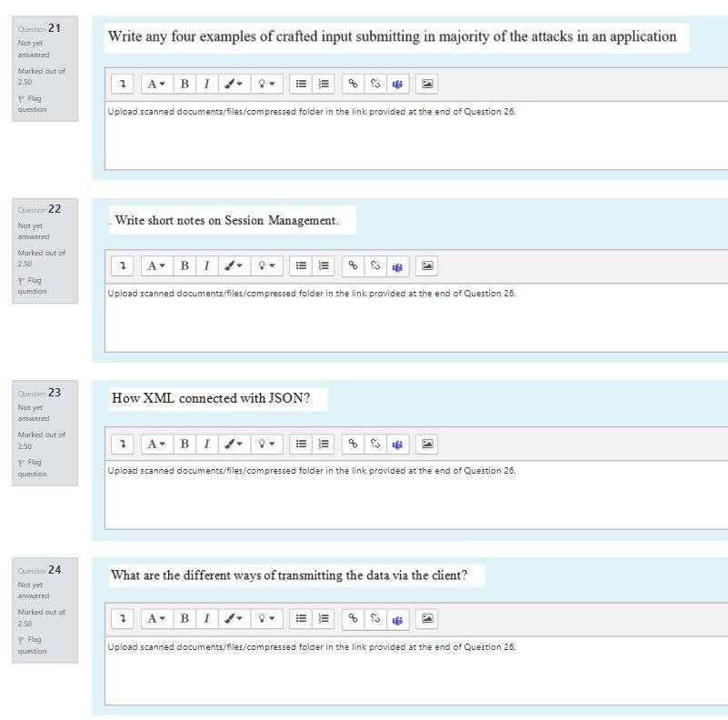Click the ordered list icon for Question 21
This screenshot has width=728, height=720.
[x=324, y=84]
